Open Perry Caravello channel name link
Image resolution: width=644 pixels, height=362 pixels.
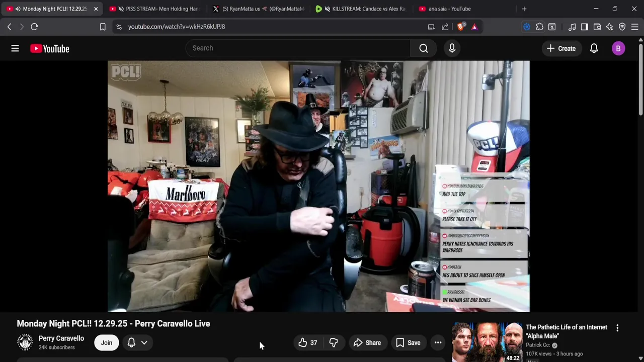click(61, 338)
